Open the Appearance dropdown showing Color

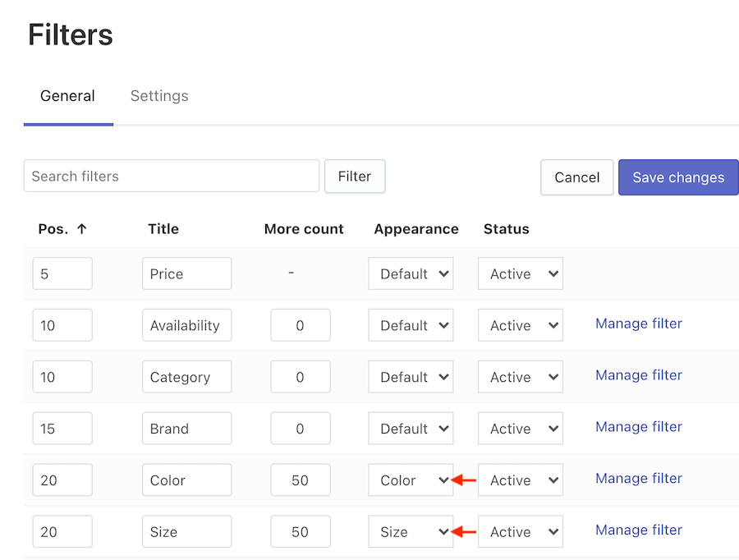click(411, 480)
